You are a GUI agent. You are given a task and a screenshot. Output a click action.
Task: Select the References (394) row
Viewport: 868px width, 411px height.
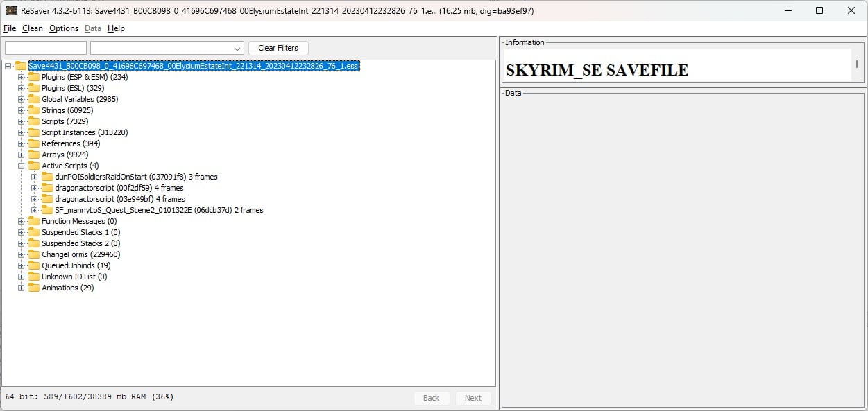pos(71,143)
